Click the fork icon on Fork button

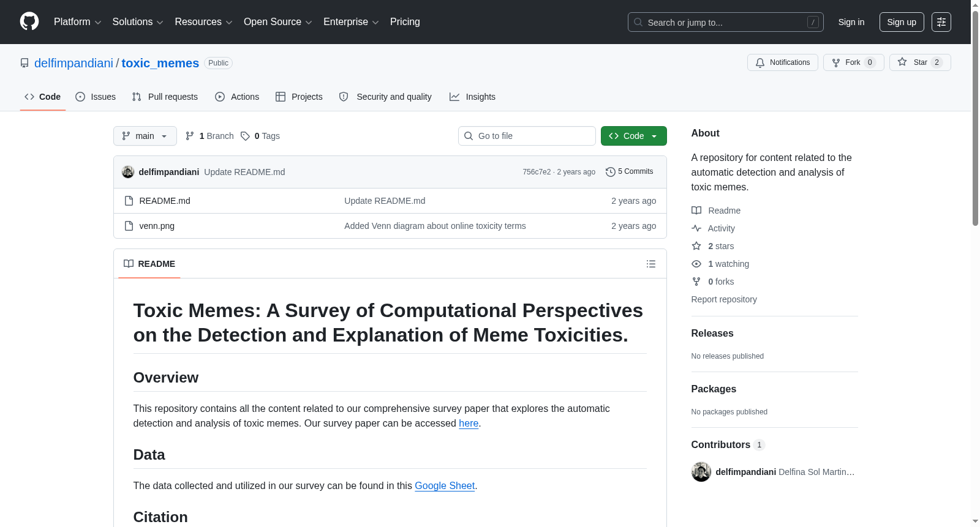[836, 62]
